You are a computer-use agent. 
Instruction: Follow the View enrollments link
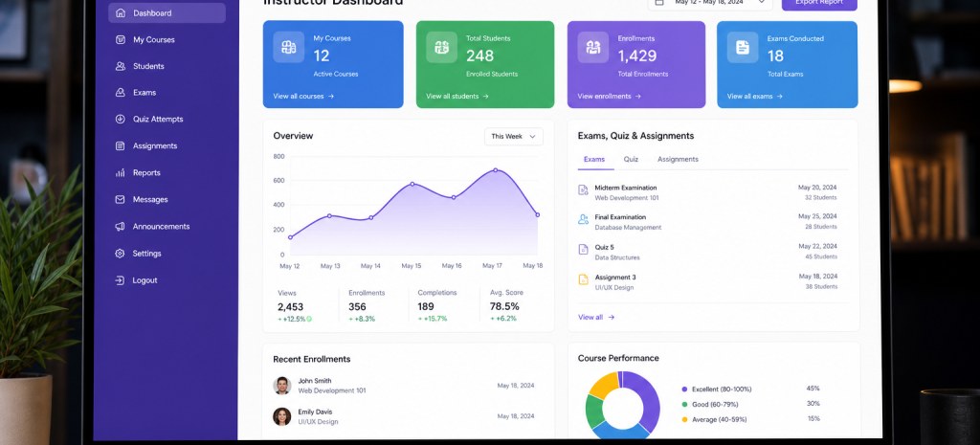[x=610, y=97]
